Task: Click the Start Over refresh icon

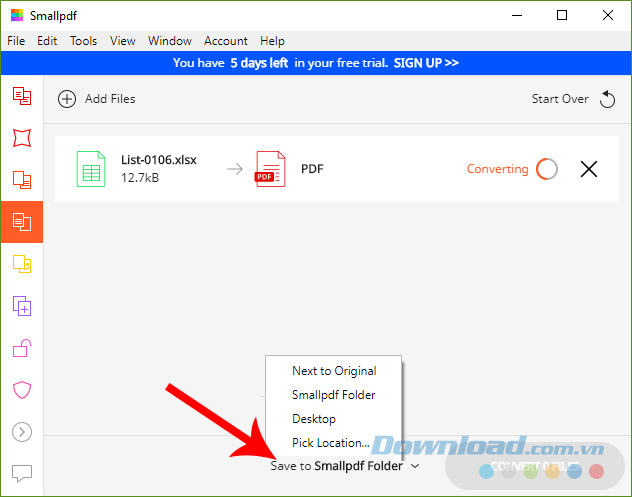Action: [x=607, y=99]
